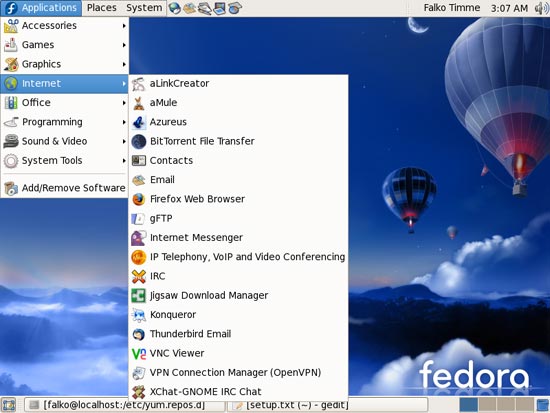550x413 pixels.
Task: Click the Internet Messenger icon
Action: click(139, 238)
